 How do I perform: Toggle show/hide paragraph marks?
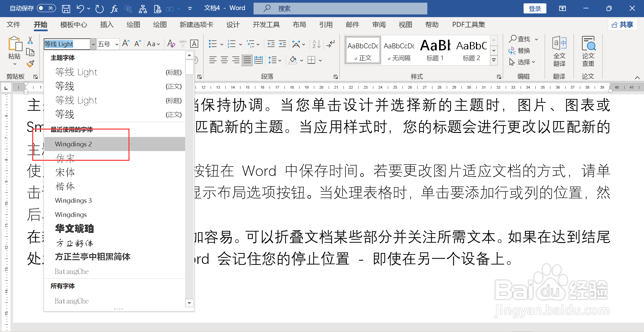[331, 44]
